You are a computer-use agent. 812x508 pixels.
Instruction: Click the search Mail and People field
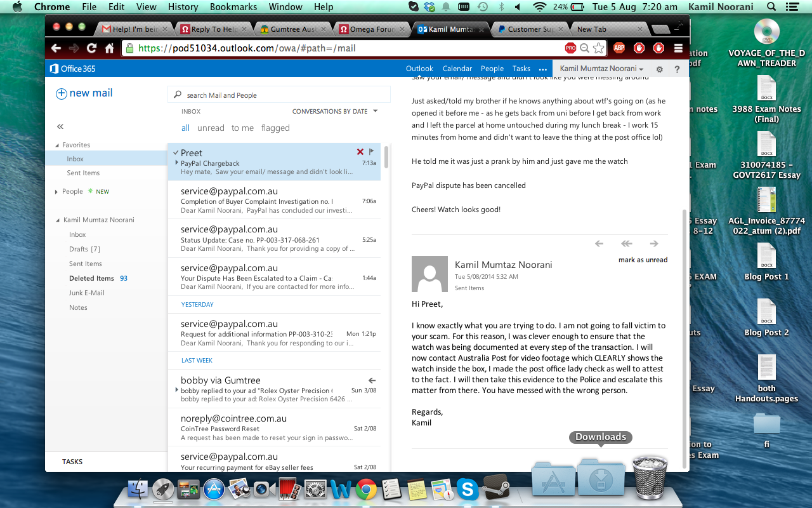279,95
